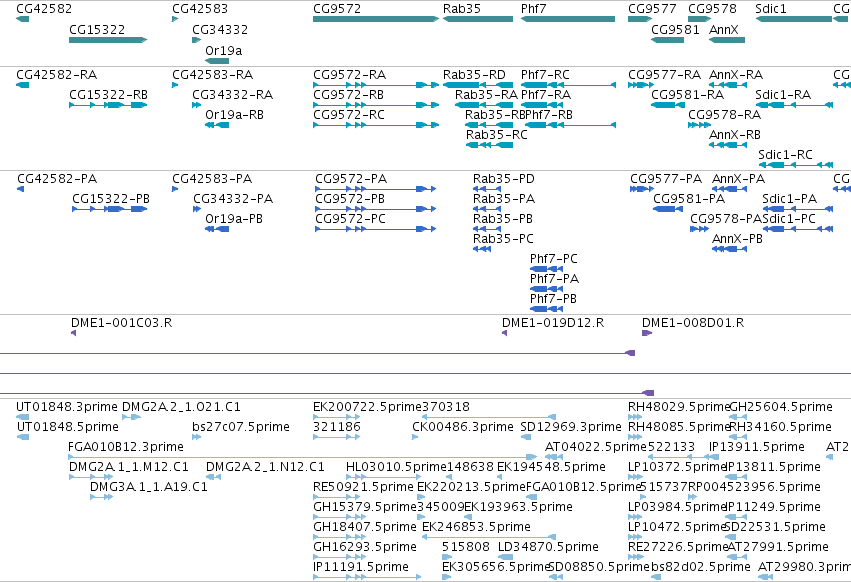Click the Sdic1 gene label
The width and height of the screenshot is (851, 582).
click(x=771, y=9)
